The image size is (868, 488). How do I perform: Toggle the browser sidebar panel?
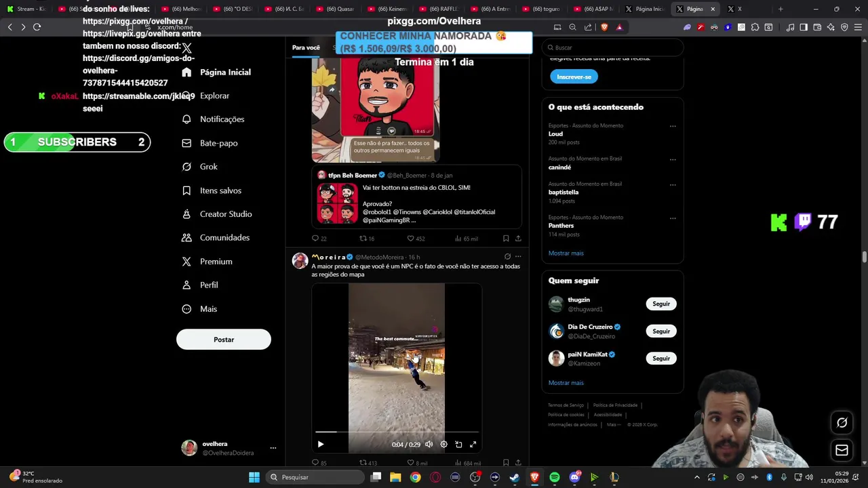804,27
